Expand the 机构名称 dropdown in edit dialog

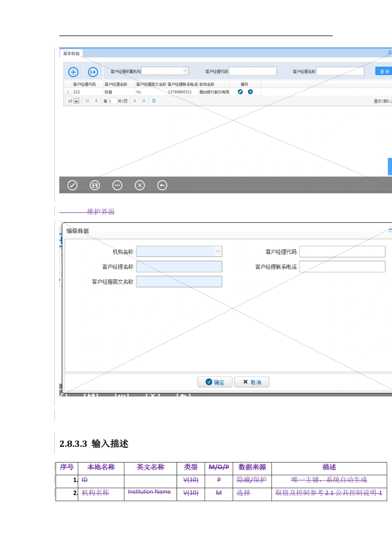(218, 251)
